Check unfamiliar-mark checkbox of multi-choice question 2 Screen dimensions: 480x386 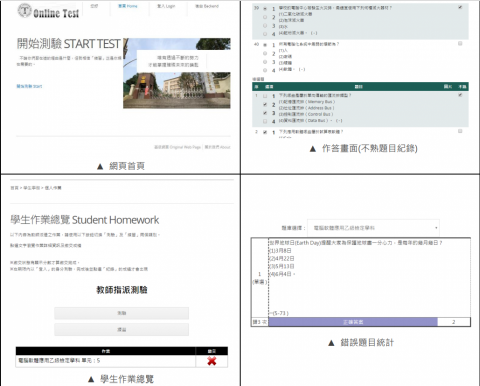pos(460,131)
